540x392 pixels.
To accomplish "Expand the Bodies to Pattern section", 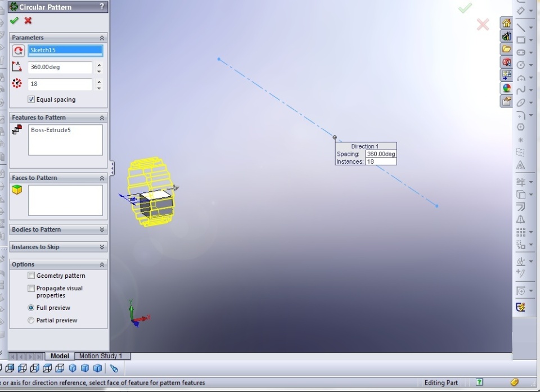I will (x=102, y=229).
